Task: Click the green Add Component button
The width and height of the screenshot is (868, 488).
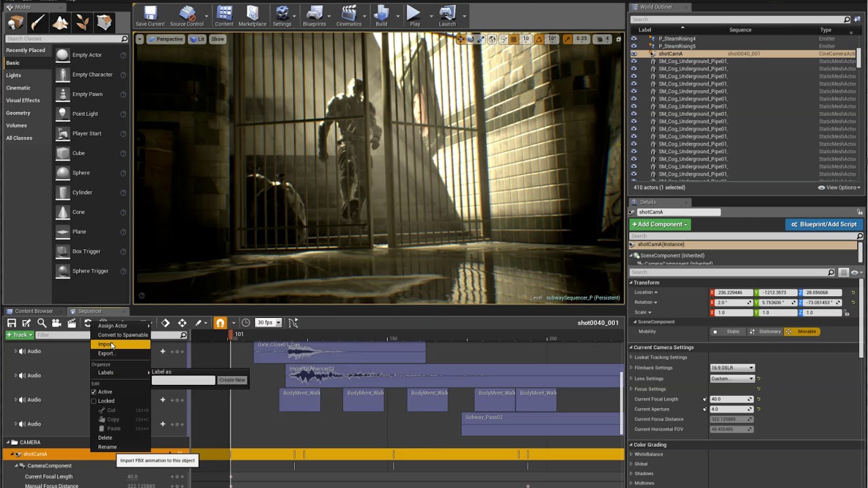Action: click(x=660, y=224)
